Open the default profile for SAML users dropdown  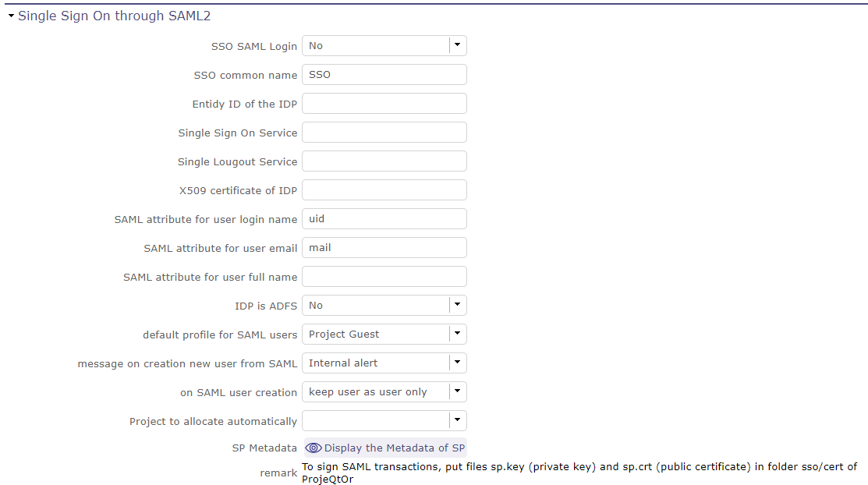(457, 334)
